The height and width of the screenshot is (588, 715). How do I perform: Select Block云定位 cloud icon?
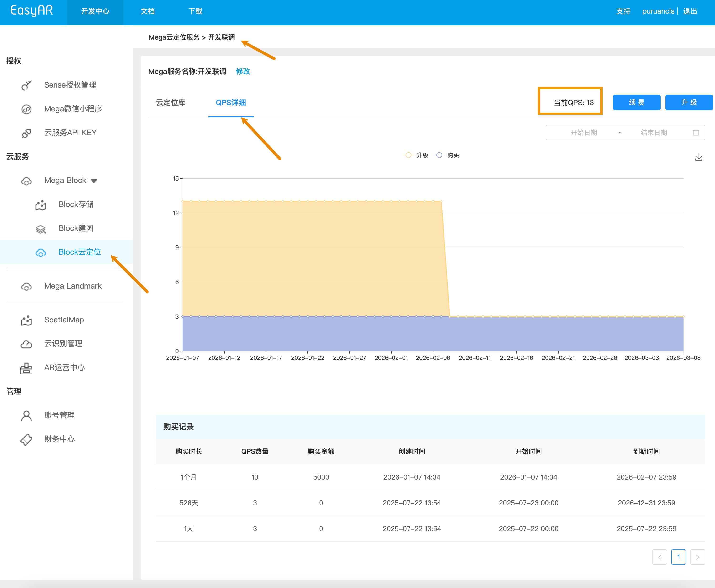[x=41, y=252]
